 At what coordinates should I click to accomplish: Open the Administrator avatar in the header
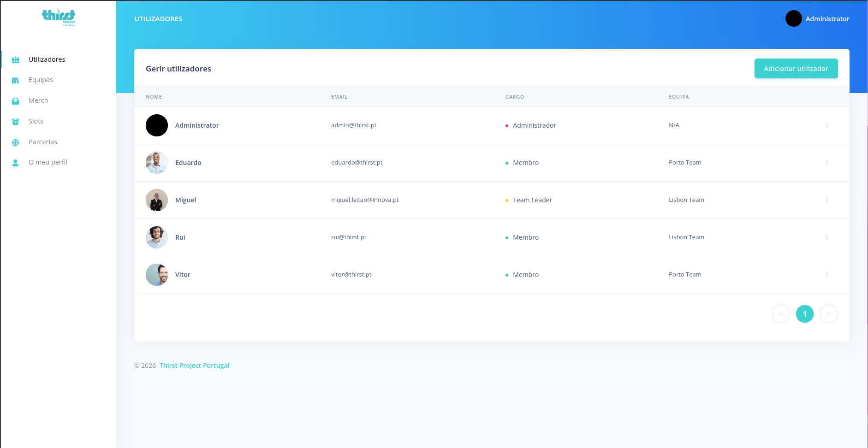click(x=793, y=18)
